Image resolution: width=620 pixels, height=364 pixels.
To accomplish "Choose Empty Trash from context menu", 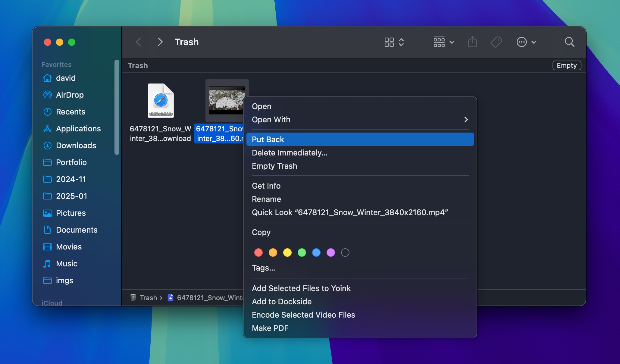I will (x=360, y=166).
